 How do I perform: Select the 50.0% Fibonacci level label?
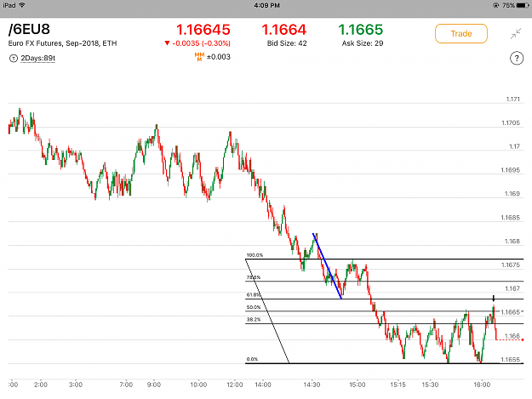click(254, 307)
